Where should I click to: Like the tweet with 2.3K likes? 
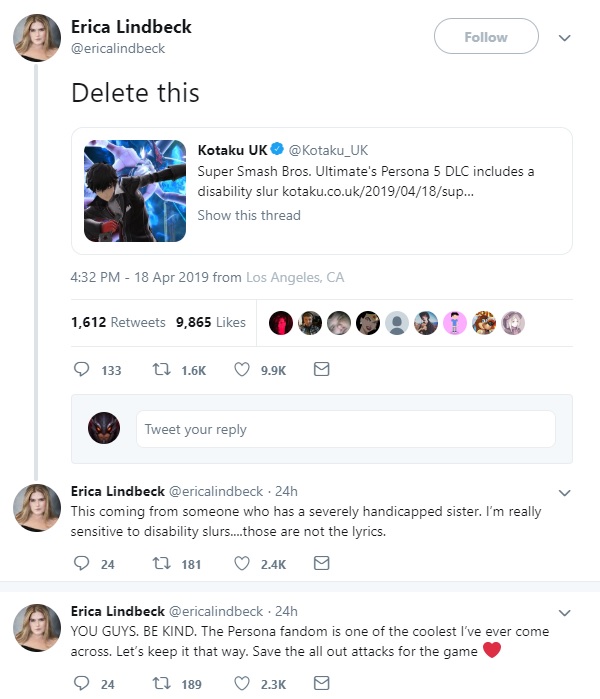click(x=242, y=683)
